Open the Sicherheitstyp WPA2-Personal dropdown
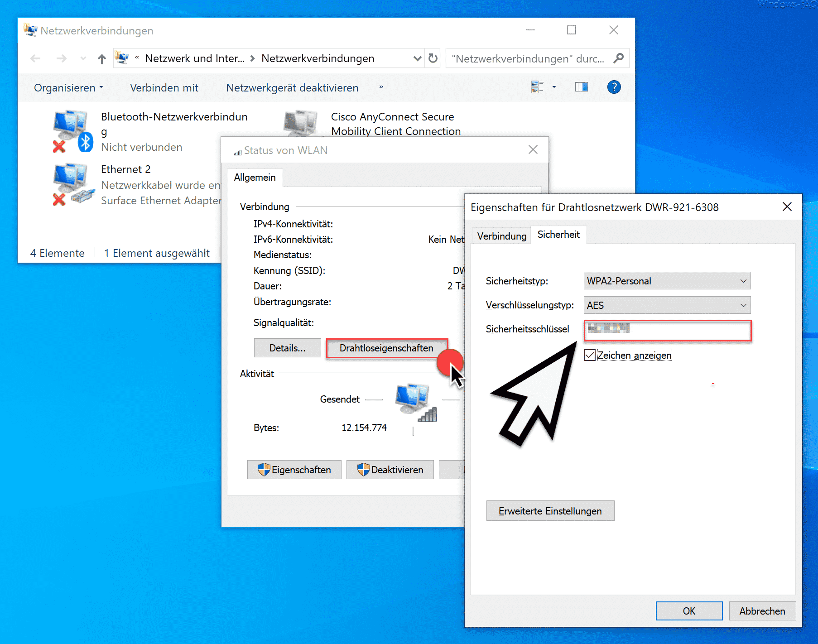This screenshot has width=818, height=644. click(667, 281)
